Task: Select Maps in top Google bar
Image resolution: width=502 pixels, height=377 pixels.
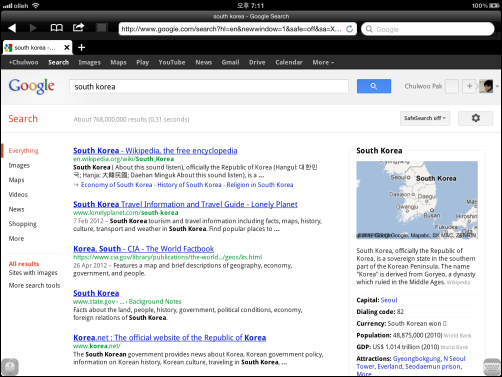Action: coord(118,62)
